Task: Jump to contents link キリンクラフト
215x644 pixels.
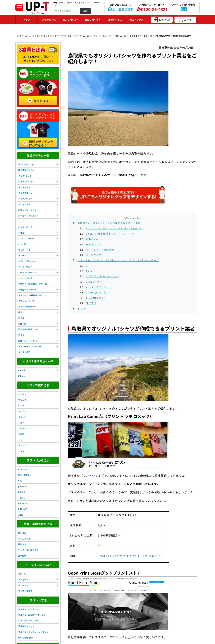Action: tap(95, 255)
